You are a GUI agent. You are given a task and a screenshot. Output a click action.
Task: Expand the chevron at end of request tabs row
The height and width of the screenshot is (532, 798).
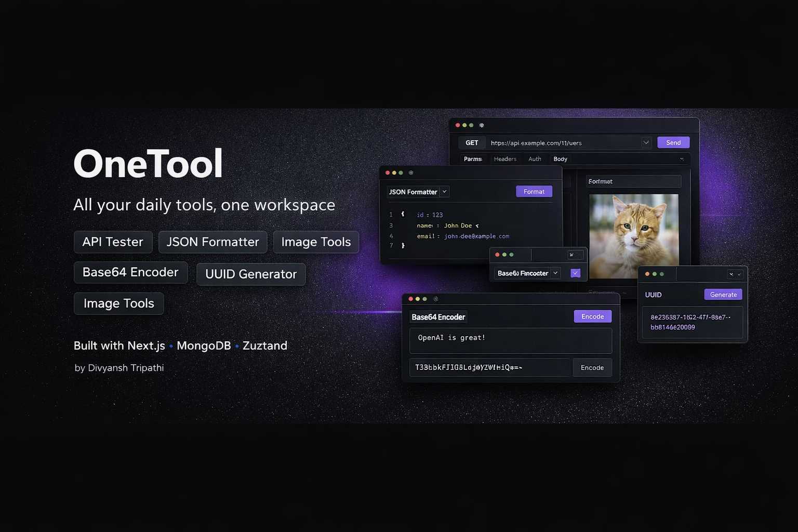coord(682,159)
